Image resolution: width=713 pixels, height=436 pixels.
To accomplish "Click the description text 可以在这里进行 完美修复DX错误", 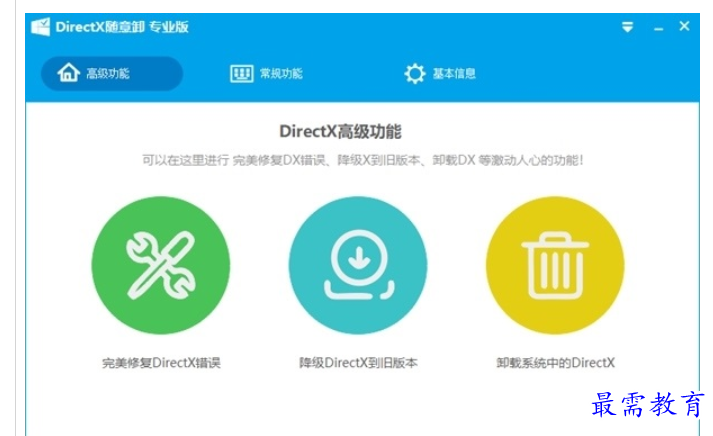I will pos(235,160).
